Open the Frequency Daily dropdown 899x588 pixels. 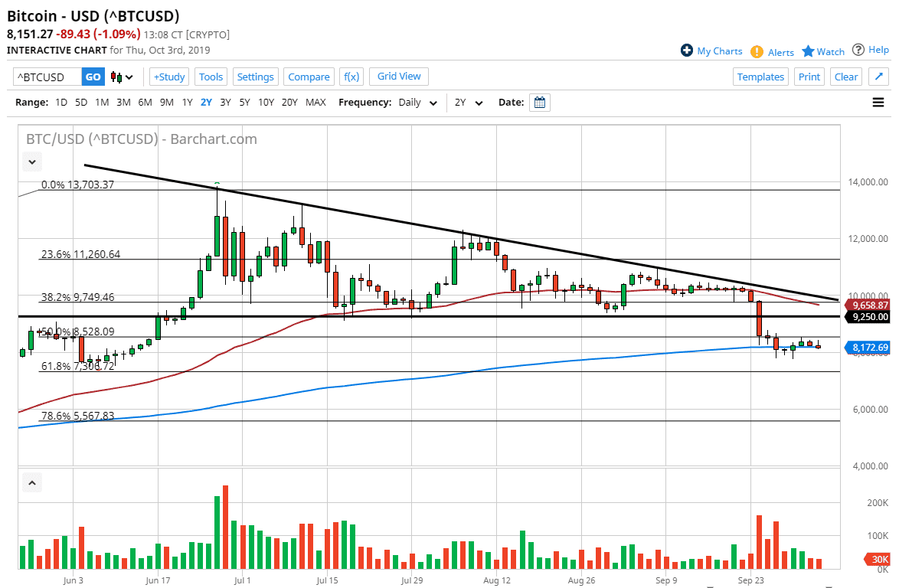(x=417, y=102)
